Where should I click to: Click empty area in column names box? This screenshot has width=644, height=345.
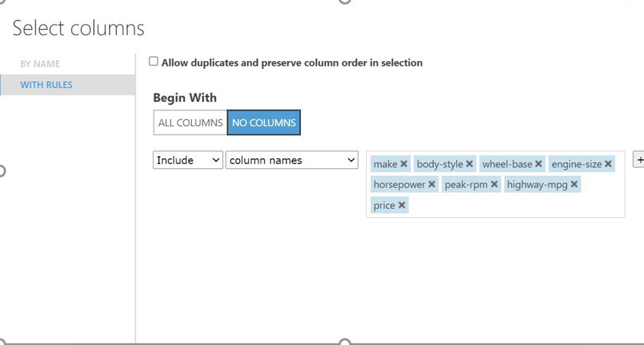[519, 205]
